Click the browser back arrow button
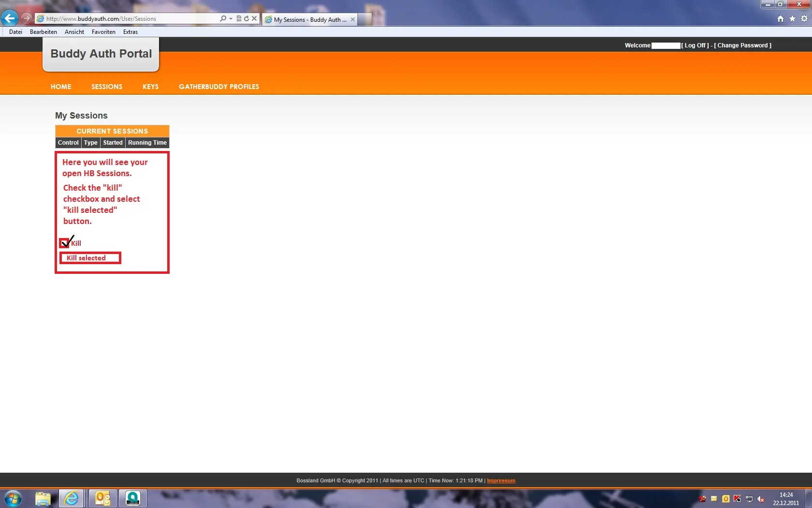 [x=10, y=18]
